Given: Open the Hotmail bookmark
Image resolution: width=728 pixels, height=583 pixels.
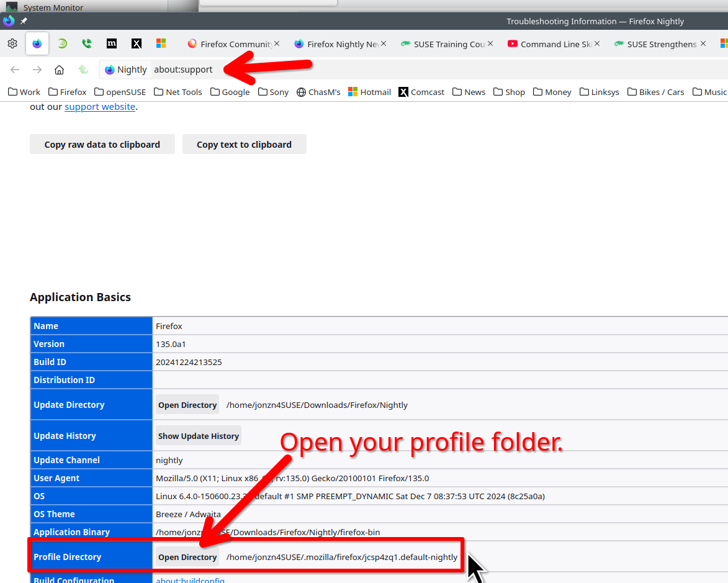Looking at the screenshot, I should [x=369, y=92].
